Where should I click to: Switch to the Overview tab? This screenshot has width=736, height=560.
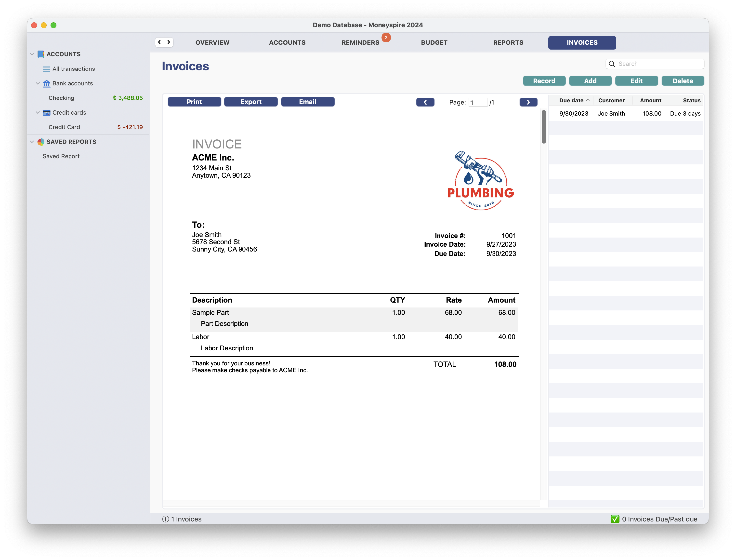click(x=212, y=42)
